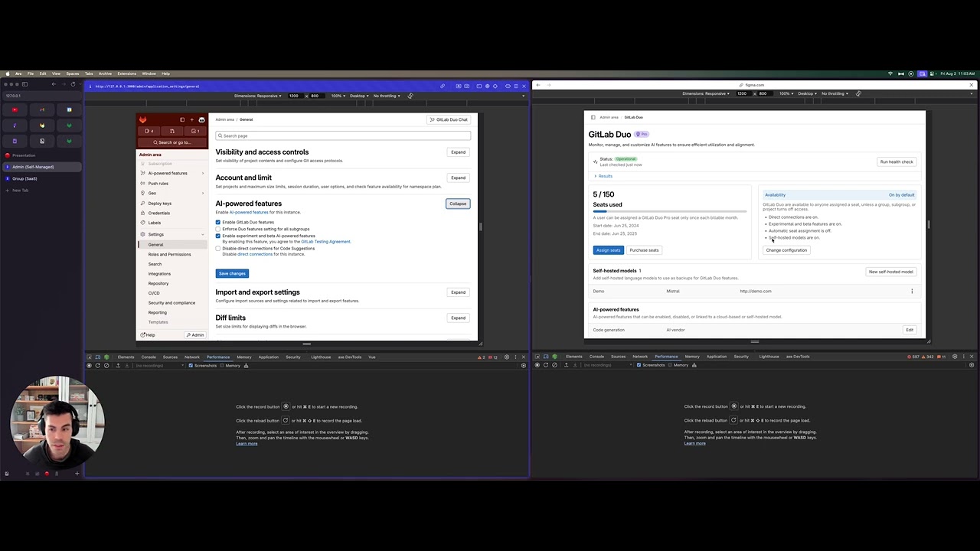This screenshot has width=980, height=551.
Task: Open the merge requests counter icon
Action: [172, 131]
